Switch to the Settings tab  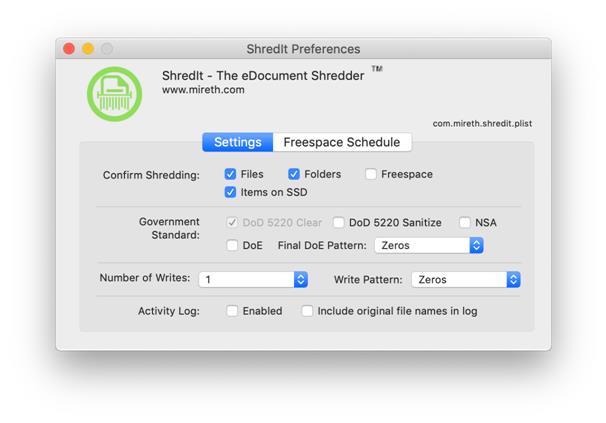(238, 142)
